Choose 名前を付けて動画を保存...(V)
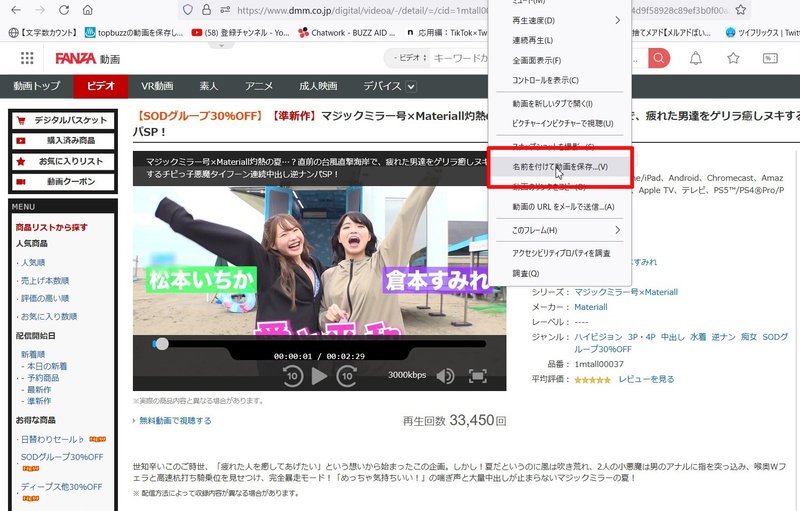Viewport: 800px width, 511px height. pyautogui.click(x=560, y=167)
